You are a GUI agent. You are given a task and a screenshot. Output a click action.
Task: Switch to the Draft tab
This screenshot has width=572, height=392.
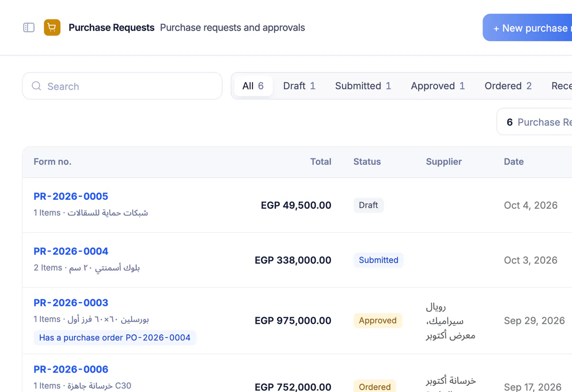click(299, 86)
